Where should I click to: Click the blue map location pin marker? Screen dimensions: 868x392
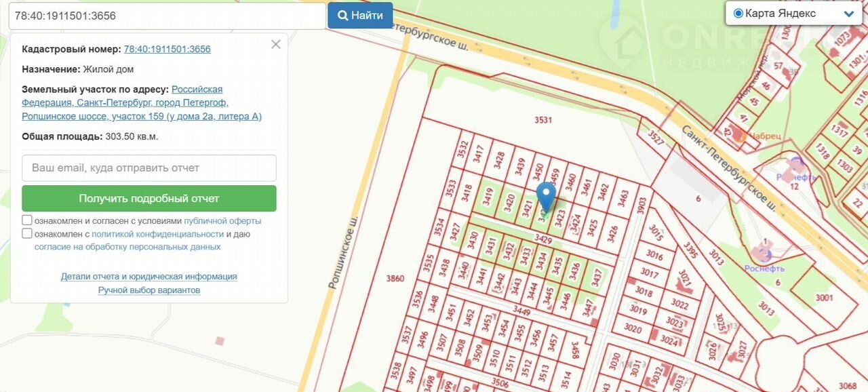[546, 197]
